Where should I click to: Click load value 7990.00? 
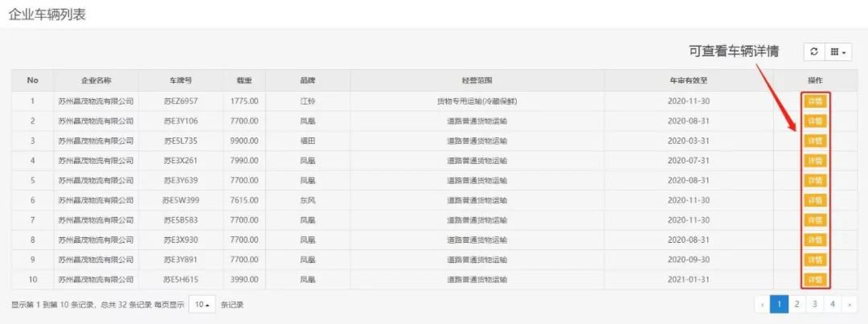point(244,161)
